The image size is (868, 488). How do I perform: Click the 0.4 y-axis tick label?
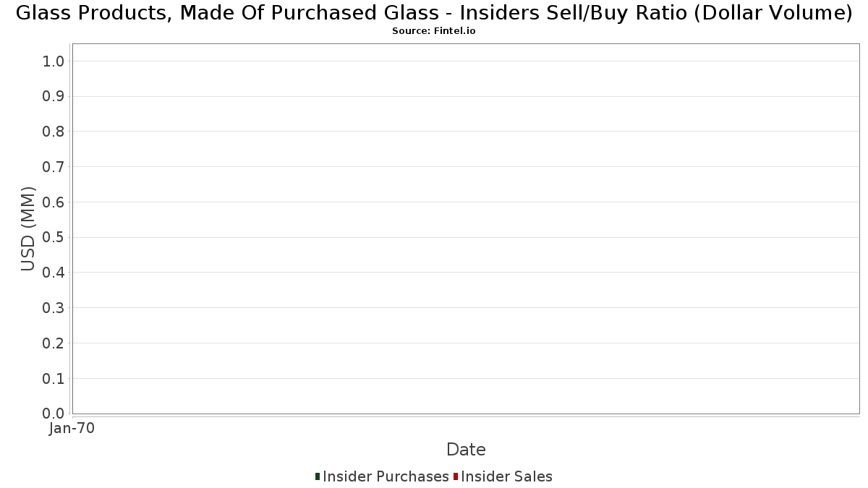tap(54, 273)
